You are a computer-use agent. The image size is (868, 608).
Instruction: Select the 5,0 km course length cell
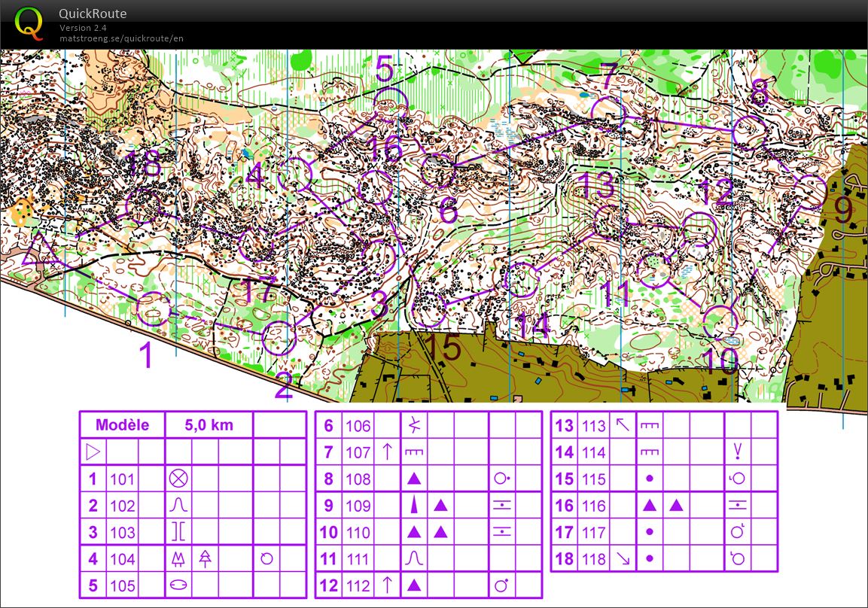[209, 425]
